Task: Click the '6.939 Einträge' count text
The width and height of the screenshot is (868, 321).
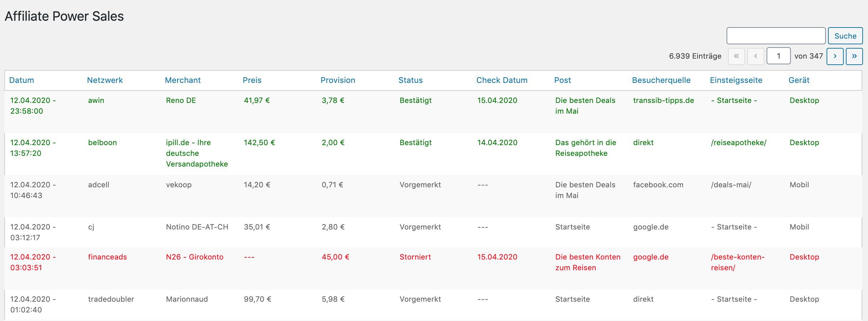Action: pos(695,56)
